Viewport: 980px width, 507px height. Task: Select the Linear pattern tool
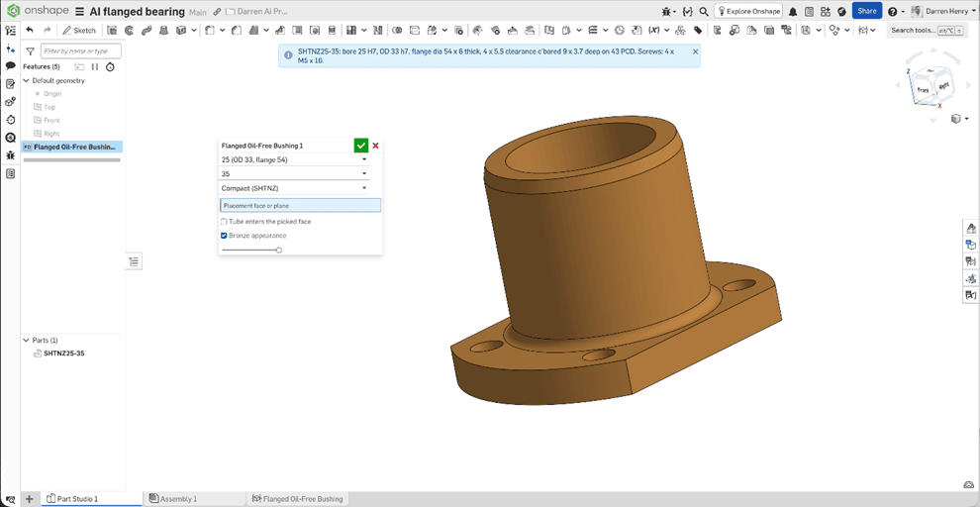350,30
